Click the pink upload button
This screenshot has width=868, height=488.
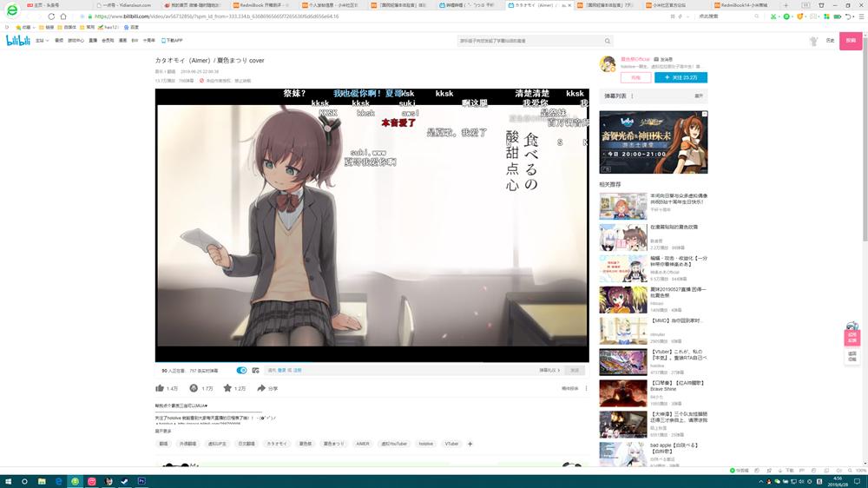[851, 41]
